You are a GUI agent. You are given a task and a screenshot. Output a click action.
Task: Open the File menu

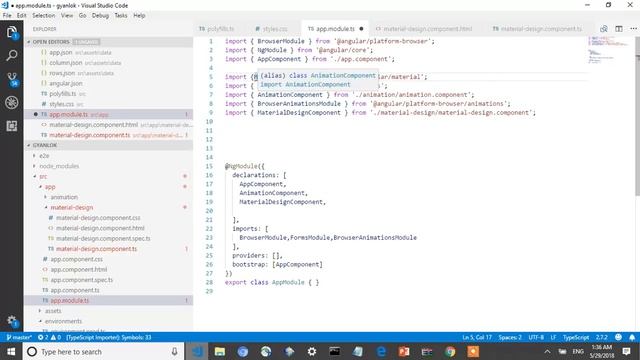pos(7,15)
